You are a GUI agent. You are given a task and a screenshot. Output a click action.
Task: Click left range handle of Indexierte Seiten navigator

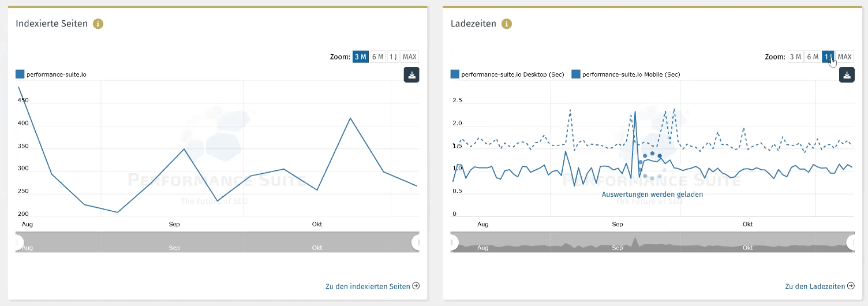tap(18, 242)
